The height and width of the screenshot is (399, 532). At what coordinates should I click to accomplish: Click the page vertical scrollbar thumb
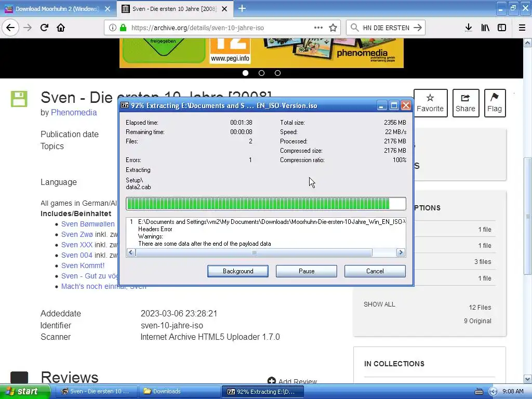(528, 216)
